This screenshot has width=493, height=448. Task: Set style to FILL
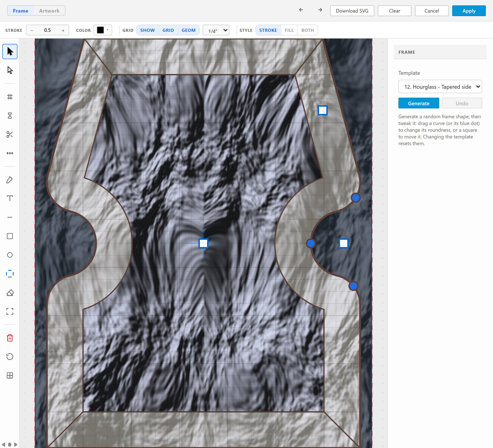289,30
